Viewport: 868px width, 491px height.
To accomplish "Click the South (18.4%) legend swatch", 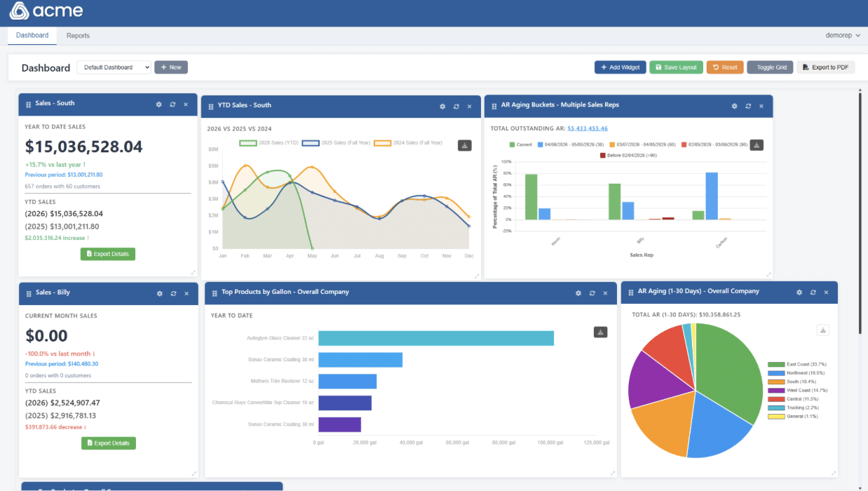I will click(x=775, y=382).
